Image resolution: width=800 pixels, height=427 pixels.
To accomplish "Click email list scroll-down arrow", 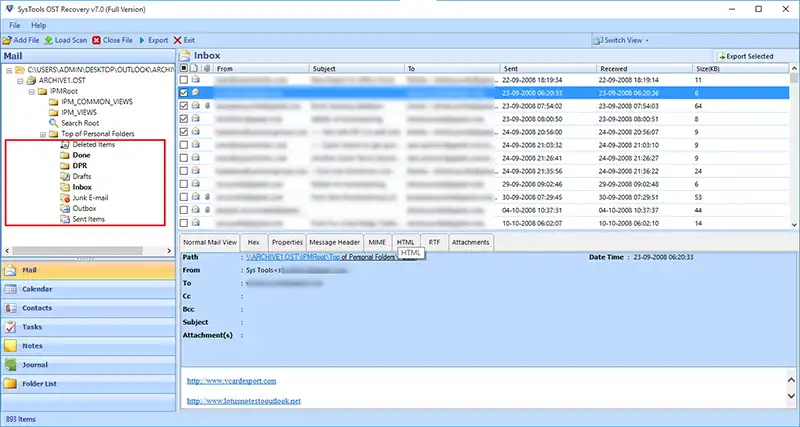I will click(794, 224).
